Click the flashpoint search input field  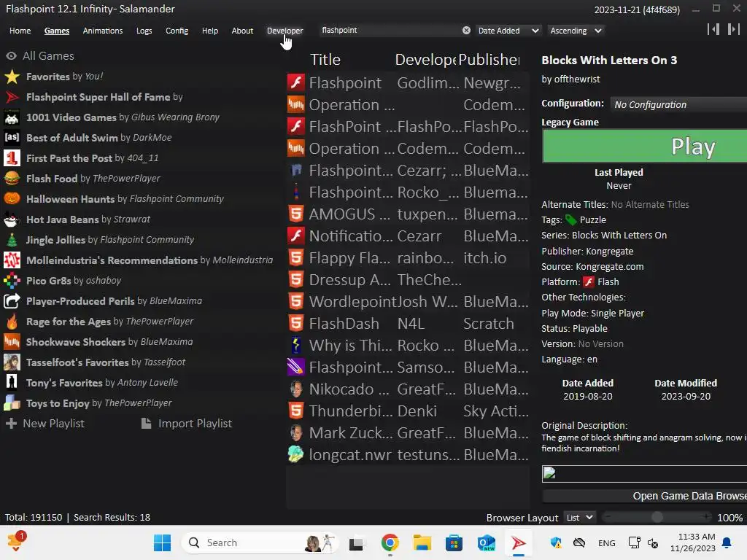(391, 31)
